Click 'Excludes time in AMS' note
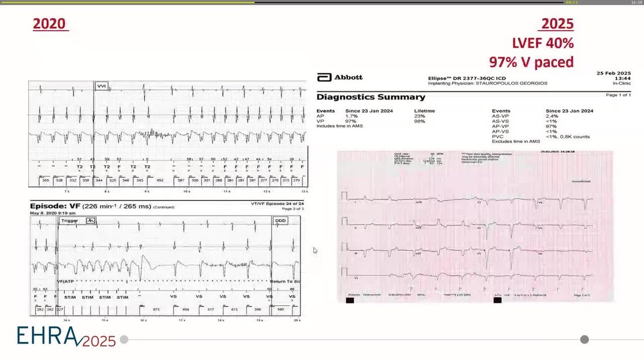The image size is (644, 362). click(516, 141)
